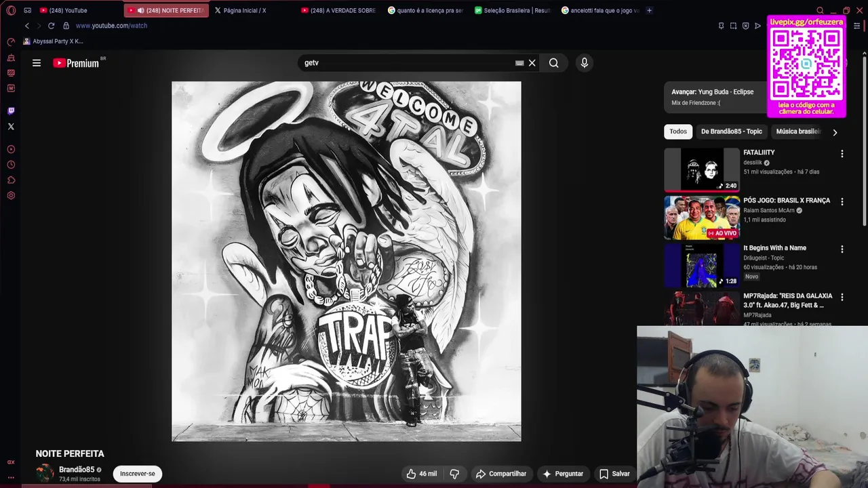
Task: Open options for MP7Rajada REIS DA GALAXIA video
Action: tap(842, 297)
